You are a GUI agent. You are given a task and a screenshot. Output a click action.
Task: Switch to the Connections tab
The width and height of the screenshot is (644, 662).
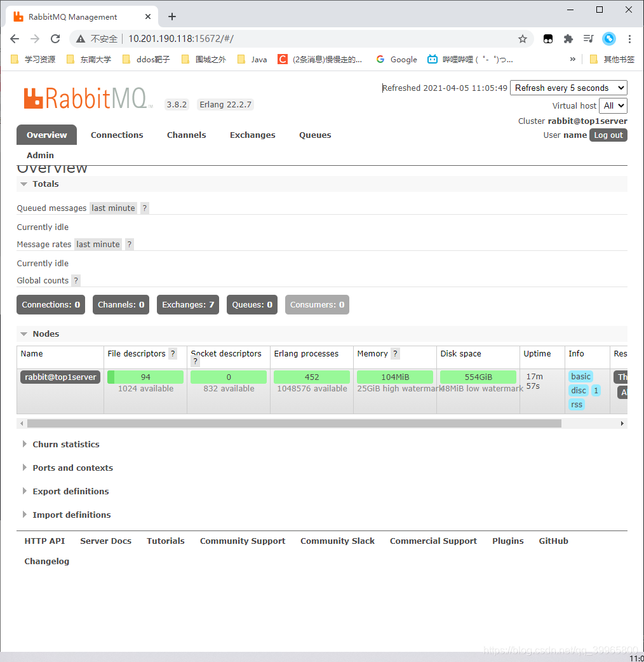[117, 135]
